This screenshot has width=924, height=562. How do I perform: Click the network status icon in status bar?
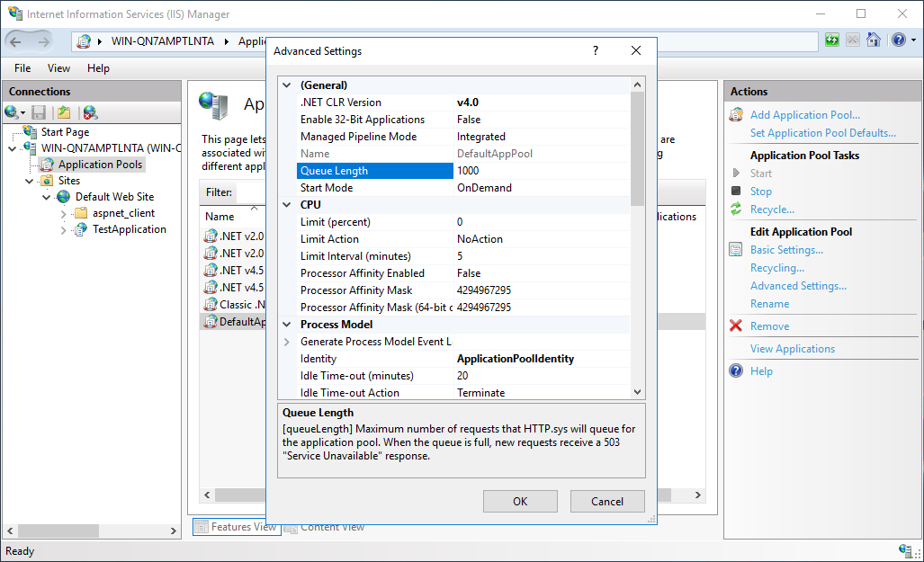[905, 550]
